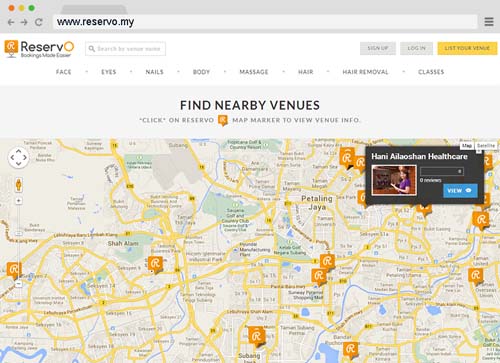
Task: Close the Hani Ailaoshan Healthcare popup
Action: pyautogui.click(x=479, y=151)
